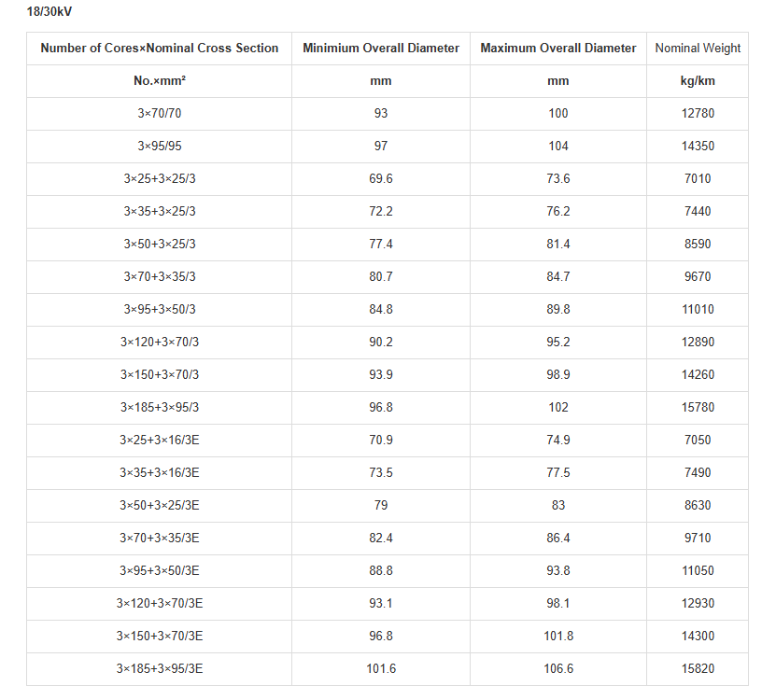Click the Maximum Overall Diameter column header
The image size is (776, 700).
click(x=558, y=48)
